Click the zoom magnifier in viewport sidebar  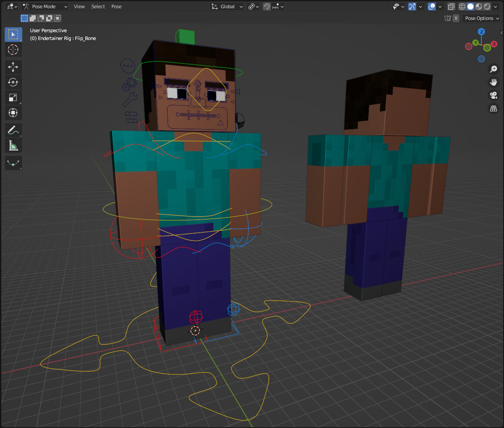[494, 69]
